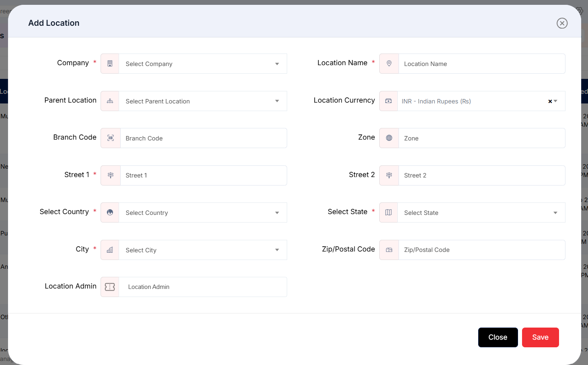Open the Select Country dropdown
The image size is (588, 365).
pyautogui.click(x=203, y=212)
